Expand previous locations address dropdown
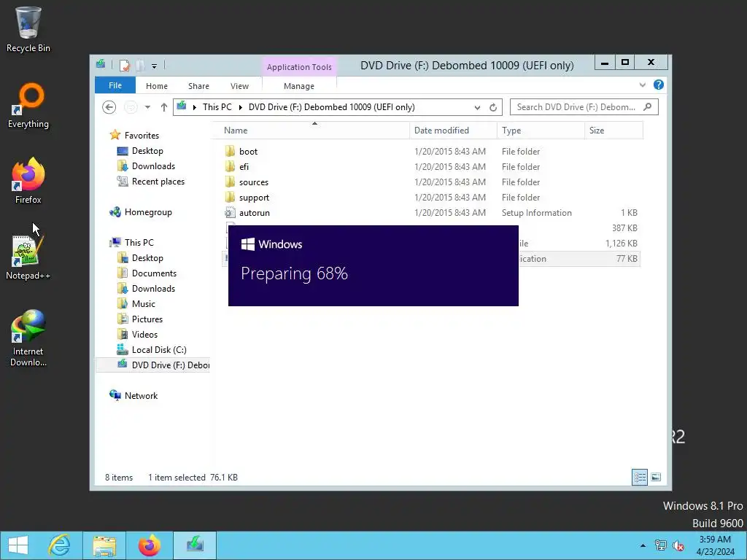 coord(477,108)
